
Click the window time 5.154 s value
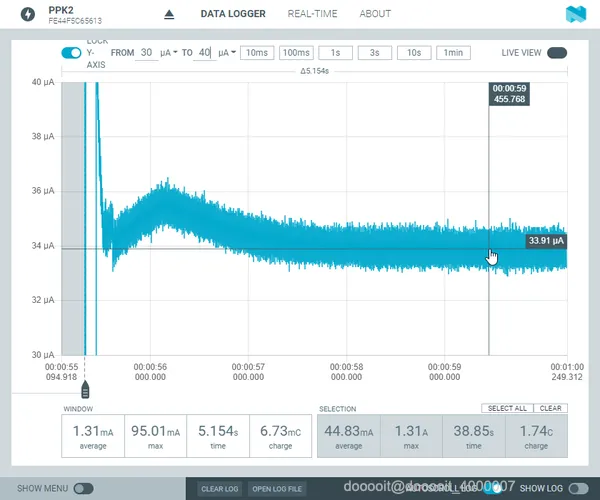tap(218, 431)
